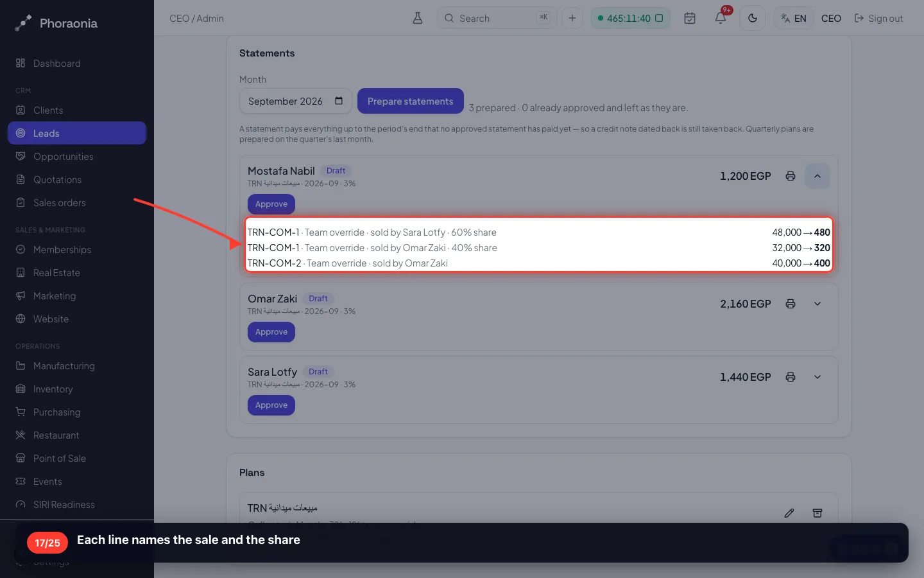Screen dimensions: 924x578
Task: Open Memberships section
Action: pyautogui.click(x=77, y=249)
